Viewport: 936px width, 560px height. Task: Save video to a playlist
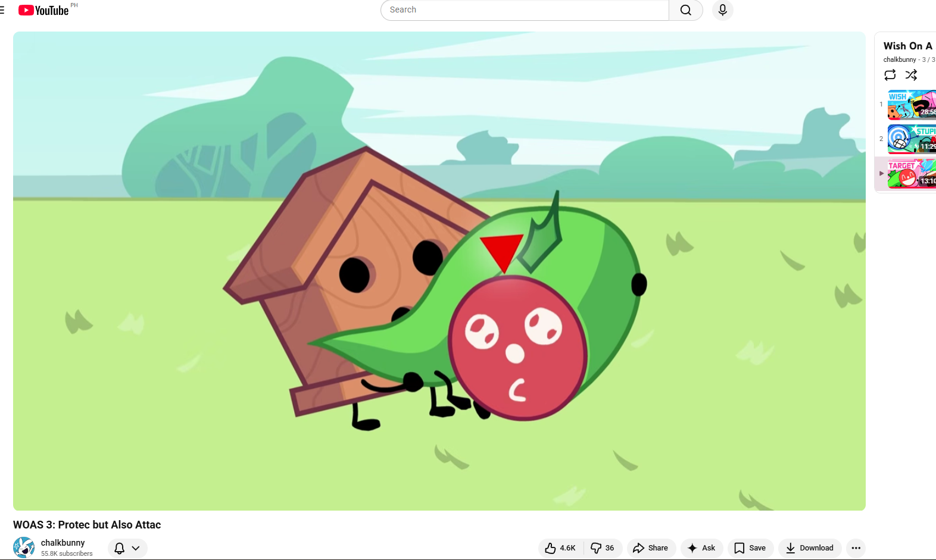pos(750,548)
